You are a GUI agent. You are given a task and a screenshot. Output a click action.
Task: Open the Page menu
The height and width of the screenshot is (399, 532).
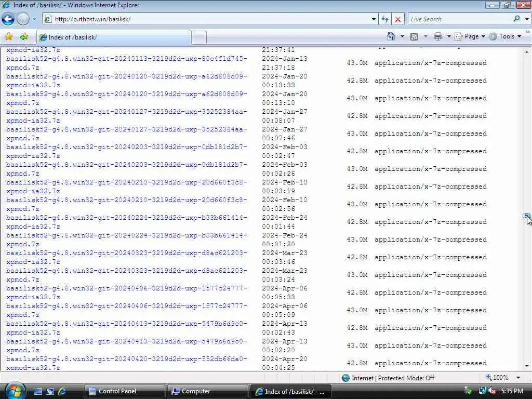[x=470, y=36]
